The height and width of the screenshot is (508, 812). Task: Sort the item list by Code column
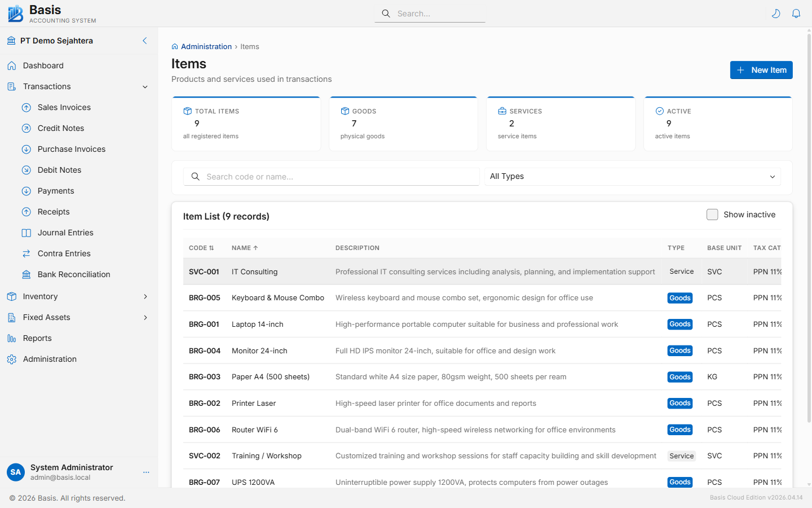[x=201, y=248]
